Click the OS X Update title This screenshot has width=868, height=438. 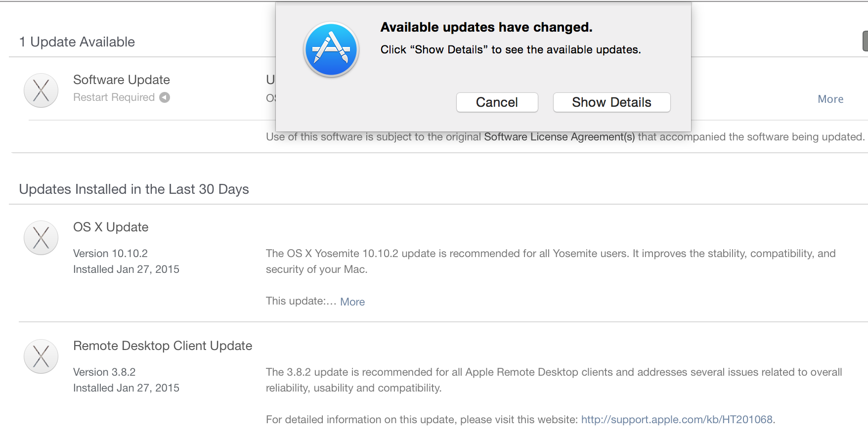click(x=111, y=227)
